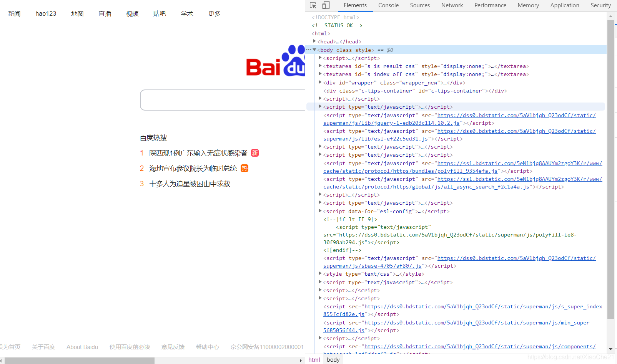Viewport: 617px width, 364px height.
Task: Open the 贴吧 navigation link
Action: [160, 13]
